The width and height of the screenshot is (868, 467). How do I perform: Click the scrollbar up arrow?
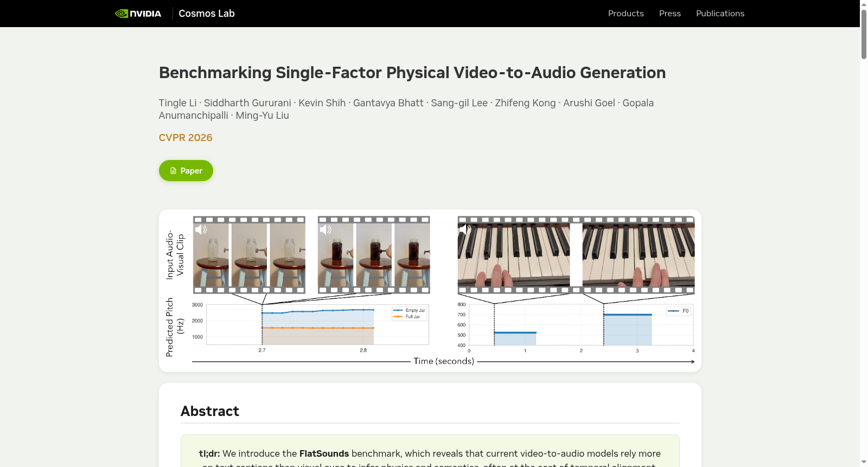864,4
